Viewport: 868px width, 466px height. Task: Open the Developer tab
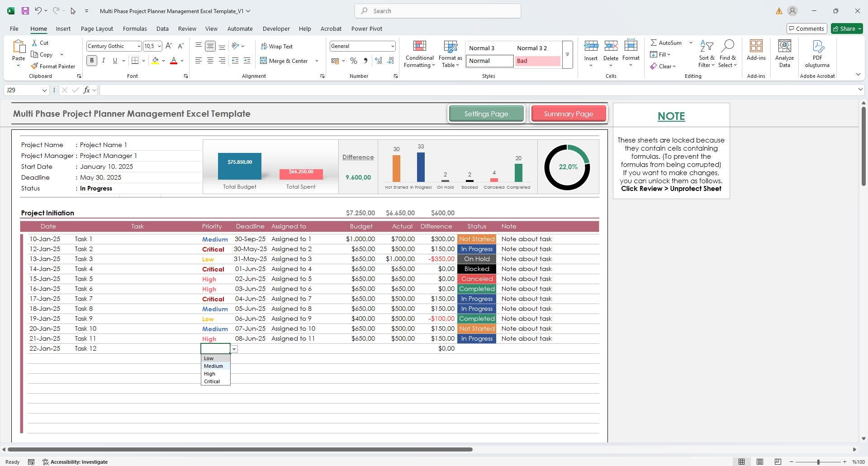point(276,29)
